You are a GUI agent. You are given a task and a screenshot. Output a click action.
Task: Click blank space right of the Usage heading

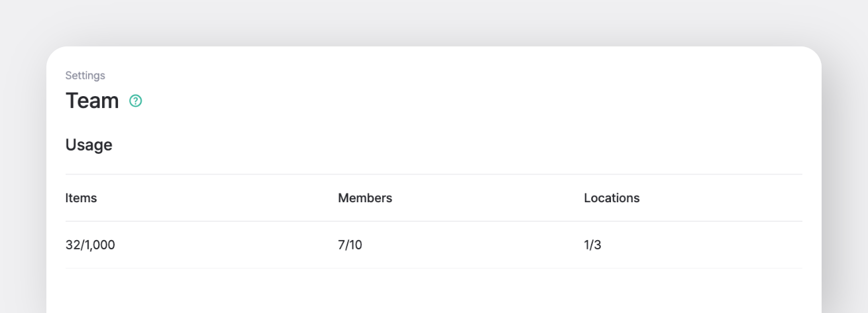coord(431,145)
